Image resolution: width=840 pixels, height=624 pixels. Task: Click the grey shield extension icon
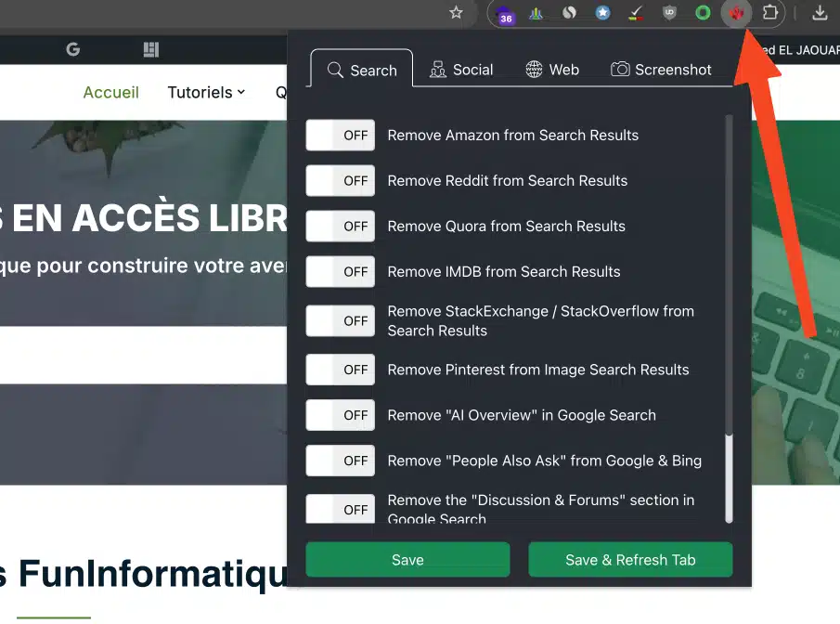coord(669,13)
